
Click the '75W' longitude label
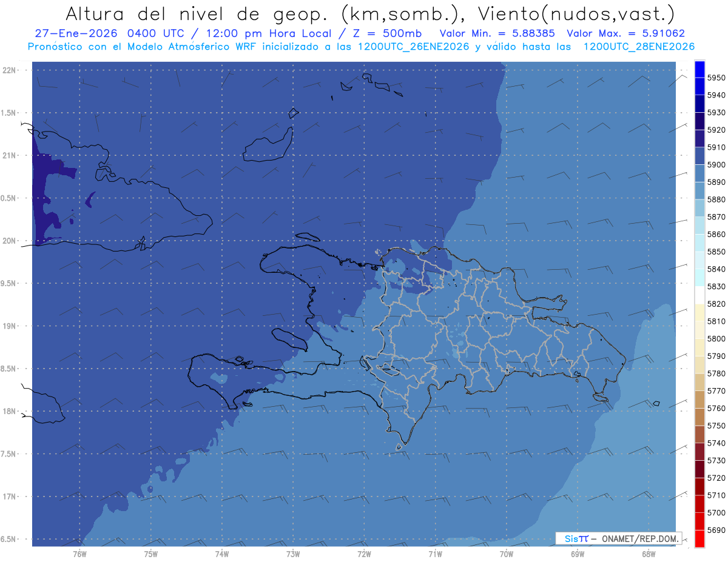tap(151, 554)
